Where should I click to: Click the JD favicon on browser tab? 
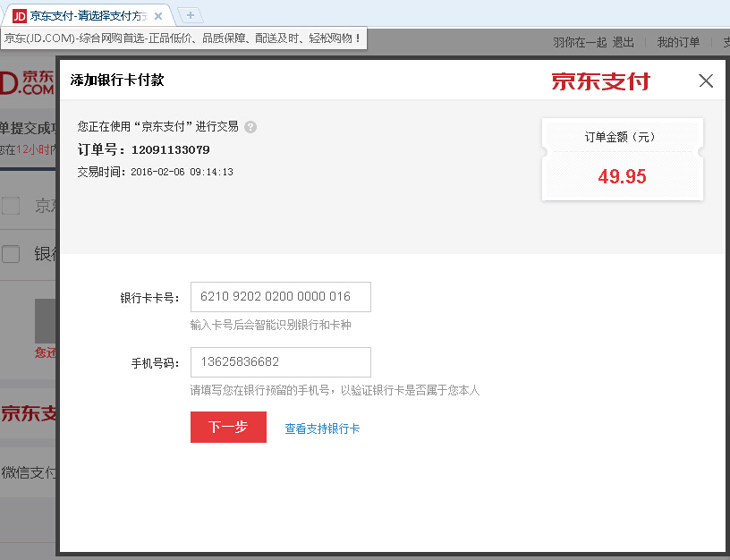click(19, 16)
